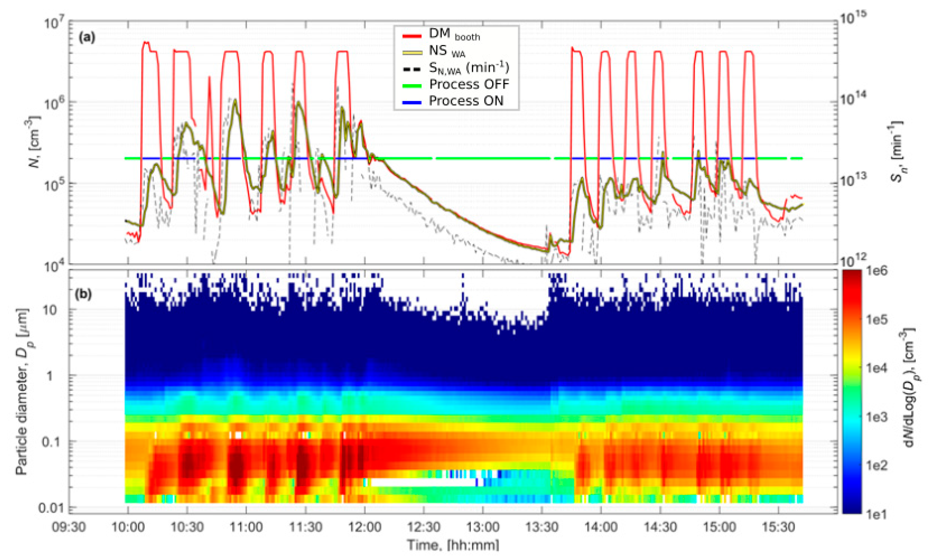Click the green Process OFF legend line
The height and width of the screenshot is (560, 929).
coord(412,86)
